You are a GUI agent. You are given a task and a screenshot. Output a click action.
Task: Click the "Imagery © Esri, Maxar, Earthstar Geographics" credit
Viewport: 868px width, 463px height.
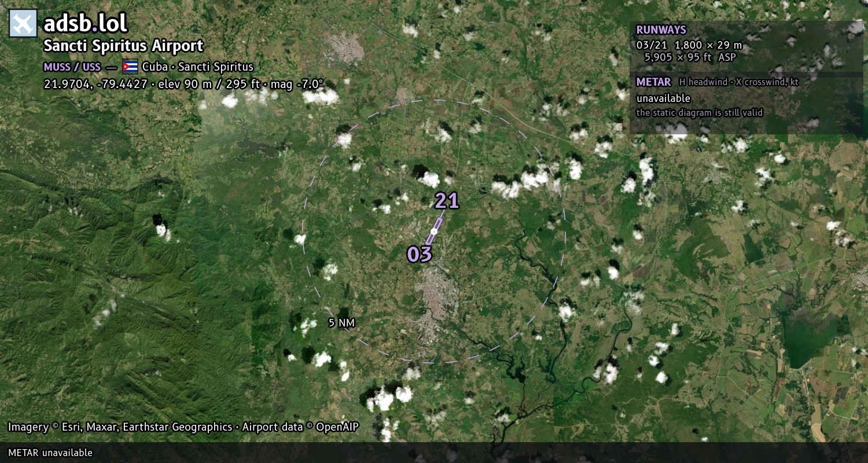[120, 427]
